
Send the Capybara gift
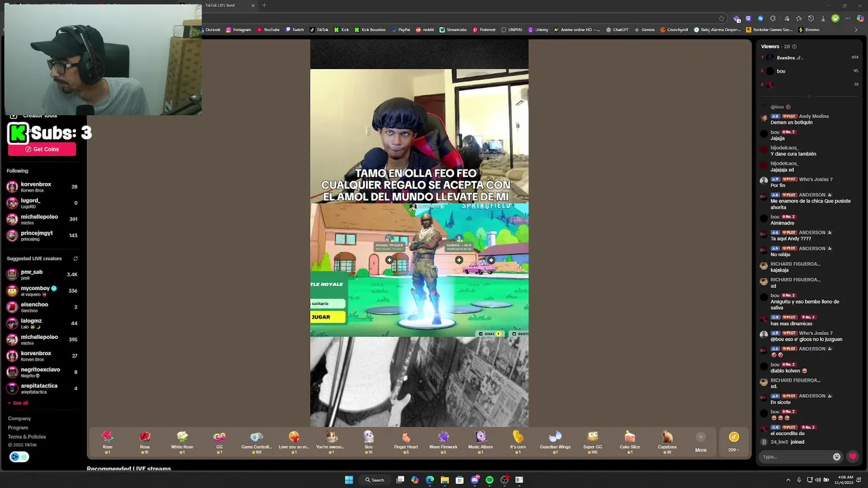(667, 441)
